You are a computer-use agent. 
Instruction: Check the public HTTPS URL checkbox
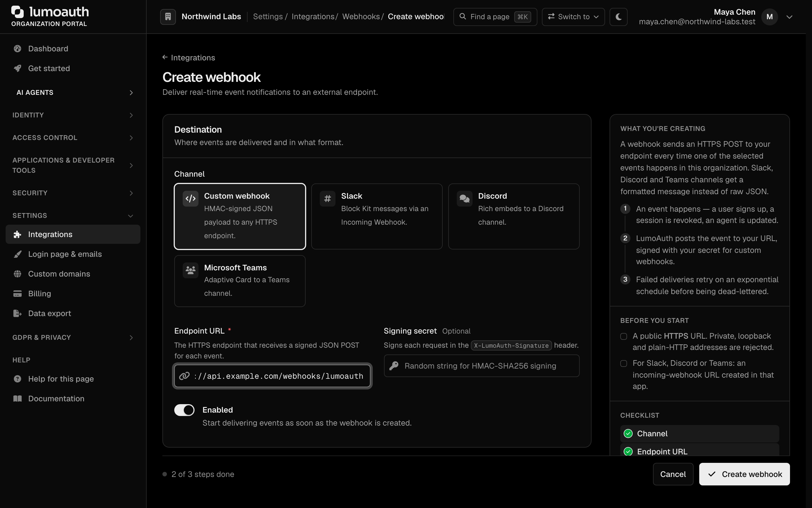click(x=624, y=336)
